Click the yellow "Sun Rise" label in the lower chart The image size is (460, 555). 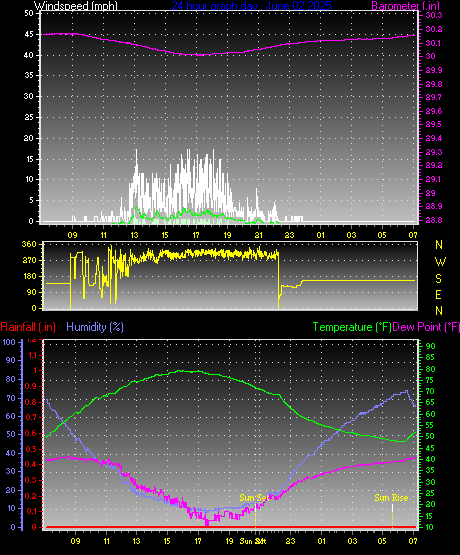(391, 498)
